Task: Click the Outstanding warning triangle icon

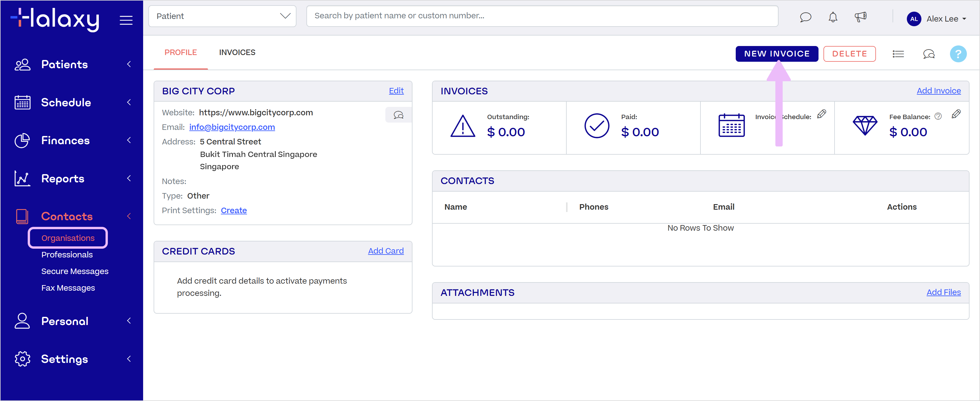Action: [463, 126]
